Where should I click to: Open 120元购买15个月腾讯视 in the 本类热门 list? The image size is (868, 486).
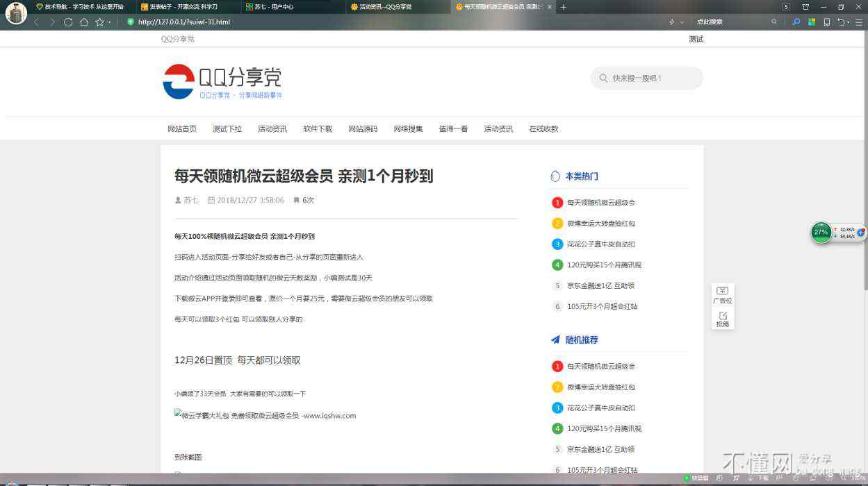[604, 265]
